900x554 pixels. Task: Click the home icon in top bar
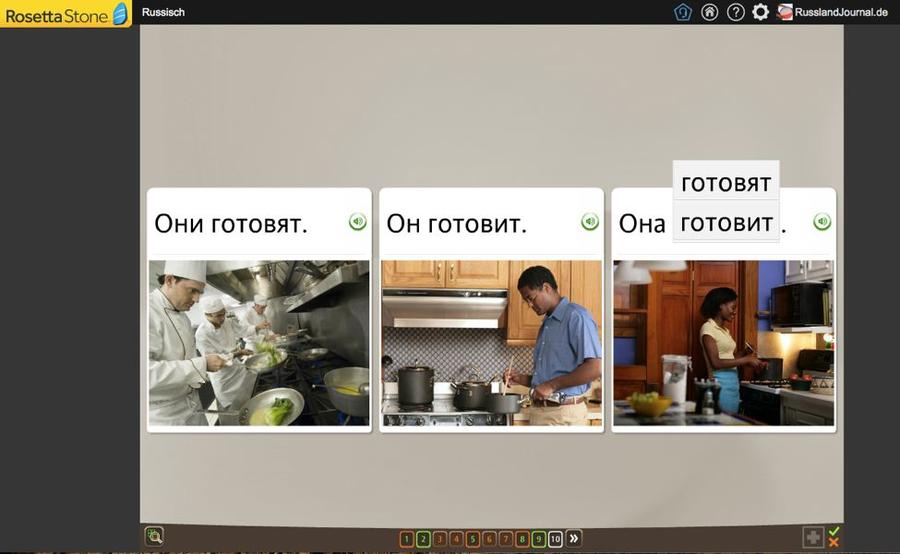pyautogui.click(x=710, y=12)
